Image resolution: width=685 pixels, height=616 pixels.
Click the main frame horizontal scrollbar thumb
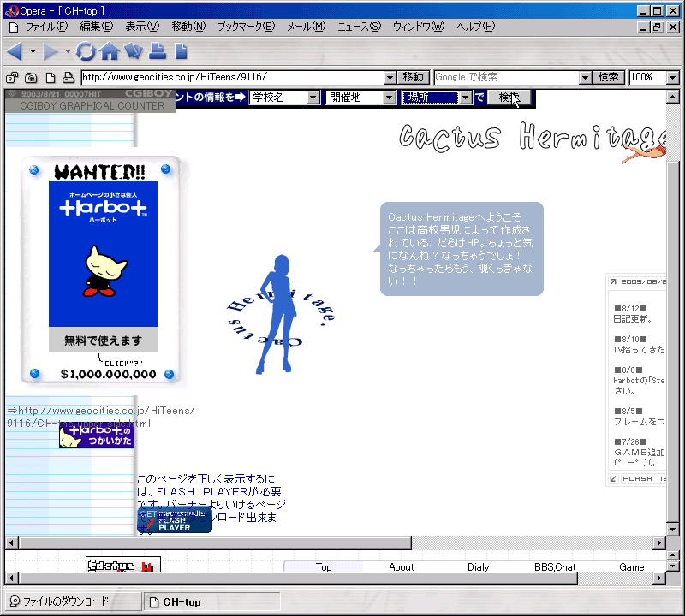click(x=215, y=543)
